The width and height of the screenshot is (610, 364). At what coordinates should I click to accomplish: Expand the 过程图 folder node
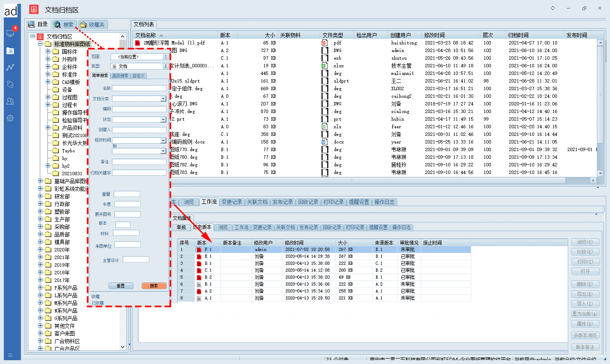coord(48,97)
